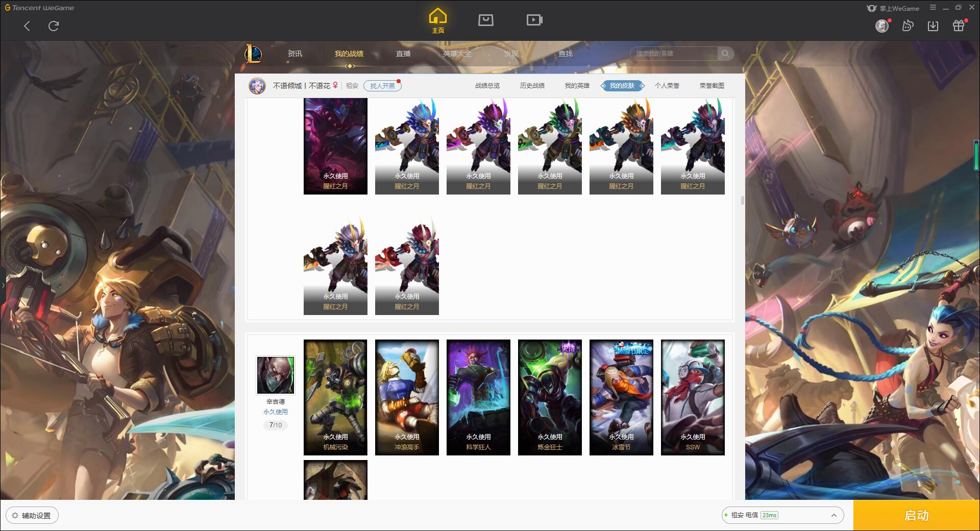Screen dimensions: 980x531
Task: Open 掌上WeGame mobile link
Action: (x=893, y=8)
